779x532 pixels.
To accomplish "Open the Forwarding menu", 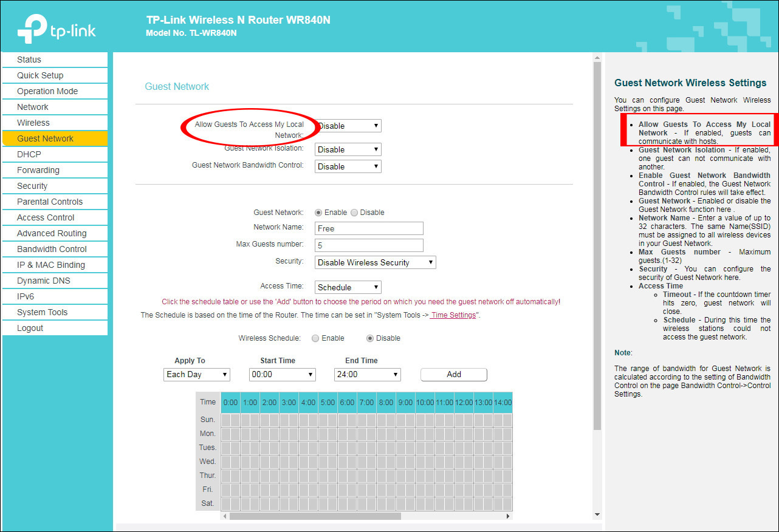I will pyautogui.click(x=55, y=170).
